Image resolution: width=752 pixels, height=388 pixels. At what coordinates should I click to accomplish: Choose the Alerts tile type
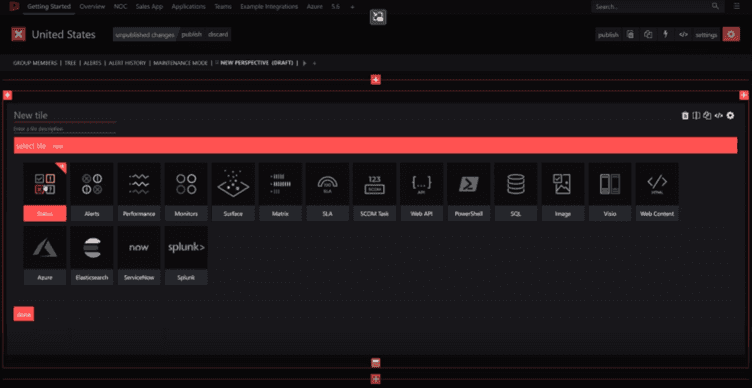click(x=92, y=192)
